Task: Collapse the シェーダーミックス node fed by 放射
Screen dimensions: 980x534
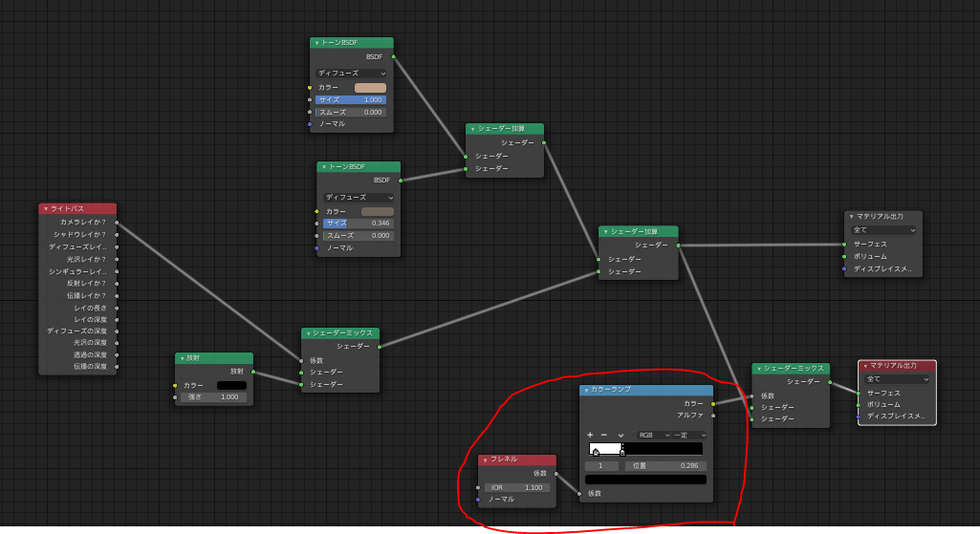Action: [x=308, y=333]
